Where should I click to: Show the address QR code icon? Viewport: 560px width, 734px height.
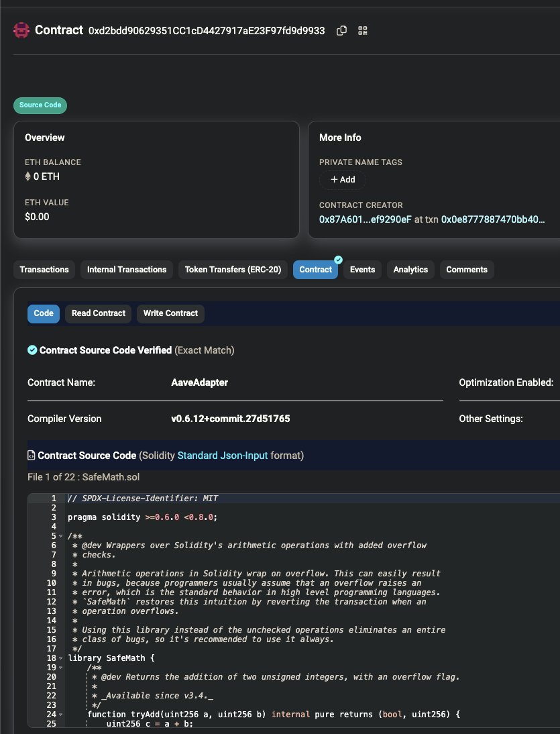coord(363,31)
